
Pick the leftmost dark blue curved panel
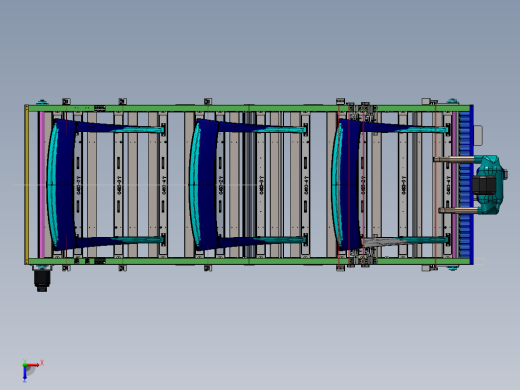63,185
